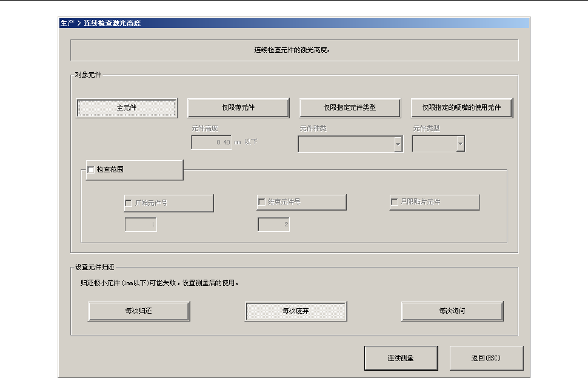Click the 元件高度 label
This screenshot has width=588, height=378.
point(205,129)
